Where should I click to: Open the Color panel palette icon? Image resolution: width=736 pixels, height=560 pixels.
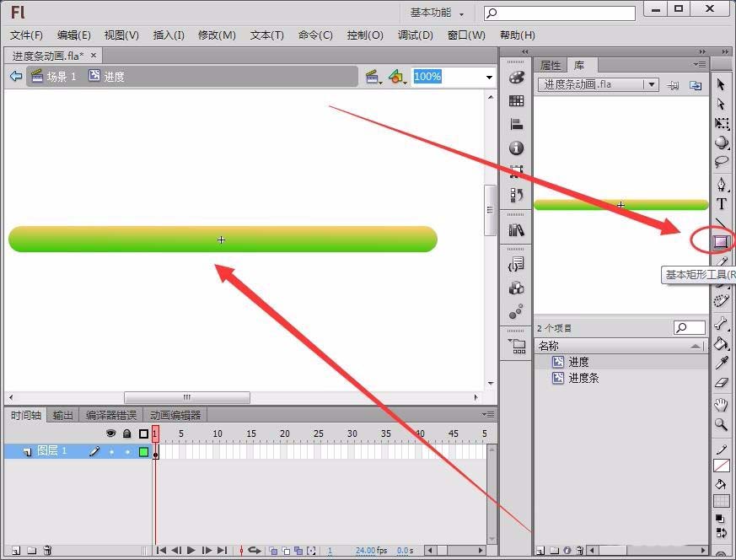(516, 78)
